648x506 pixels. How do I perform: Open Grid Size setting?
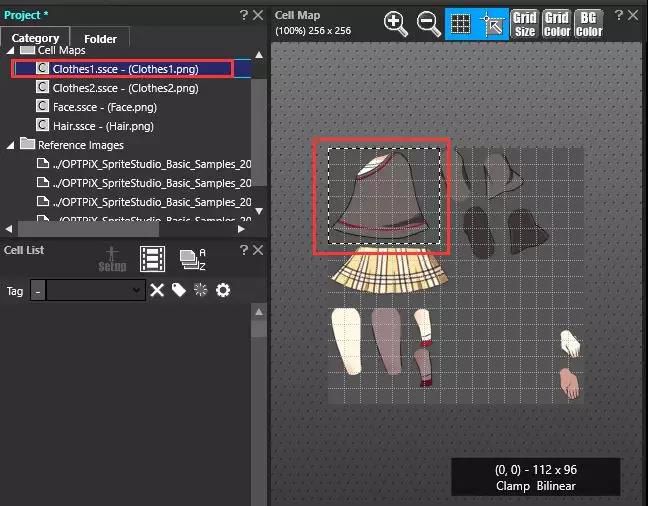[x=525, y=24]
